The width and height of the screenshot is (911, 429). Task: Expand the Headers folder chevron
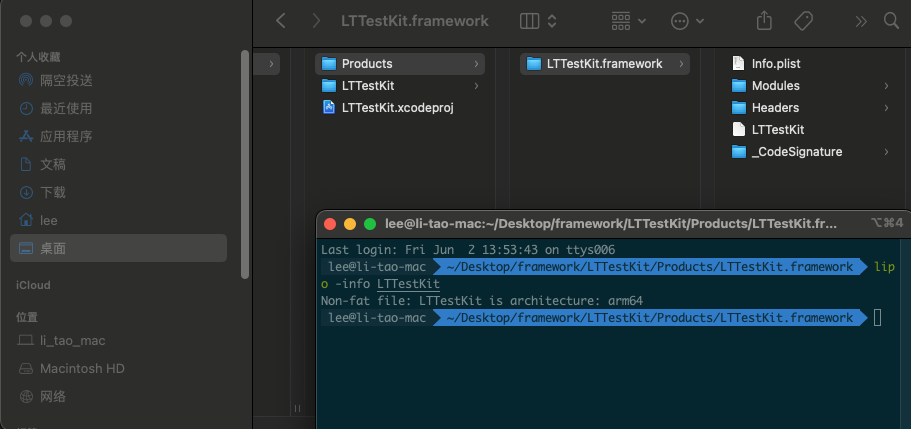tap(886, 108)
